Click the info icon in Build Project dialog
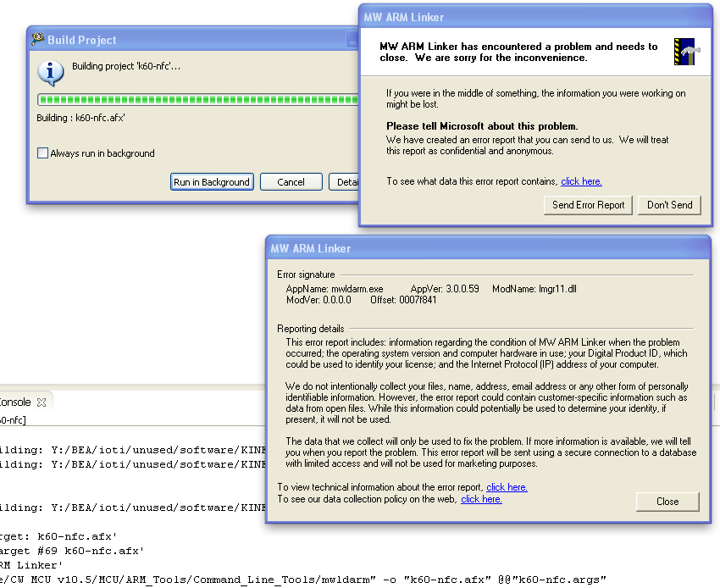720x588 pixels. [51, 73]
